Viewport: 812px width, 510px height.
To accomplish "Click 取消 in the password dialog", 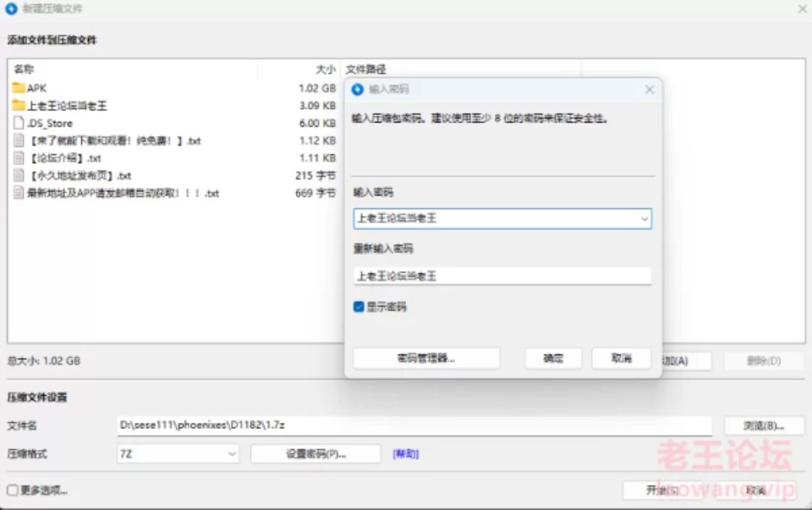I will click(621, 358).
